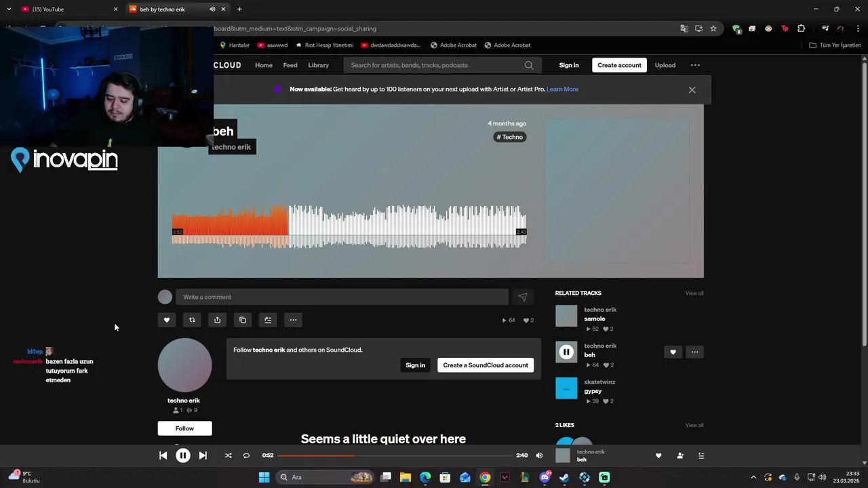This screenshot has height=488, width=868.
Task: Show hidden system tray icons chevron
Action: (753, 477)
